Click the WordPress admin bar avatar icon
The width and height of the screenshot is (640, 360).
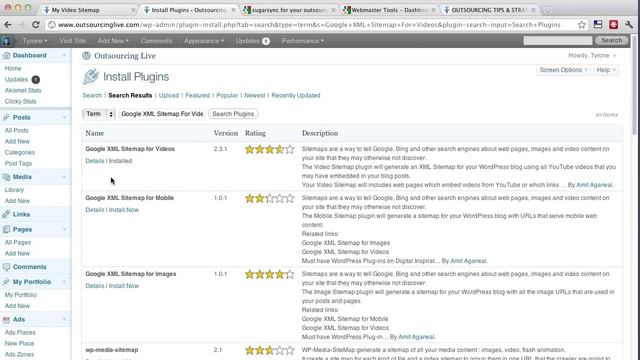[x=6, y=41]
